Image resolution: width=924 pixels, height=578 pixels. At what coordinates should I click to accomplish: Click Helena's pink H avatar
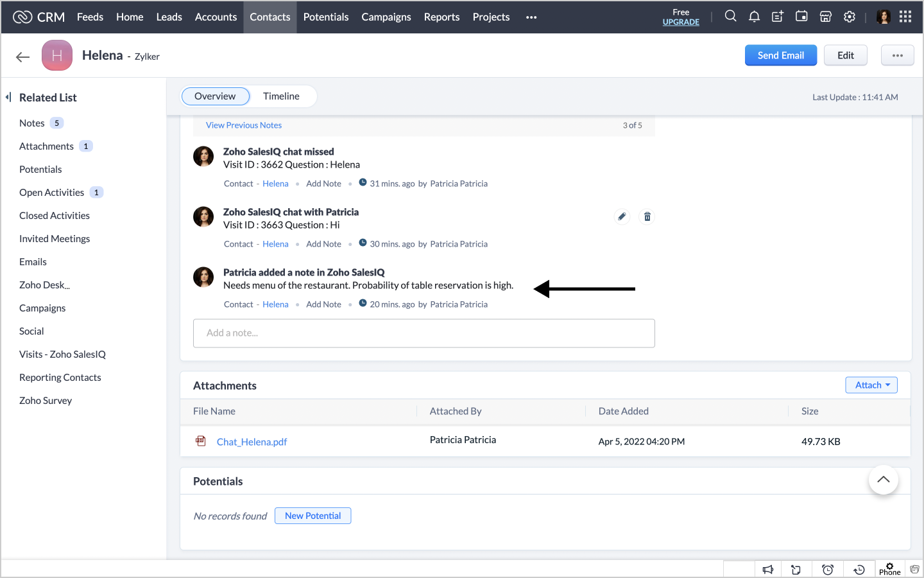pos(57,56)
